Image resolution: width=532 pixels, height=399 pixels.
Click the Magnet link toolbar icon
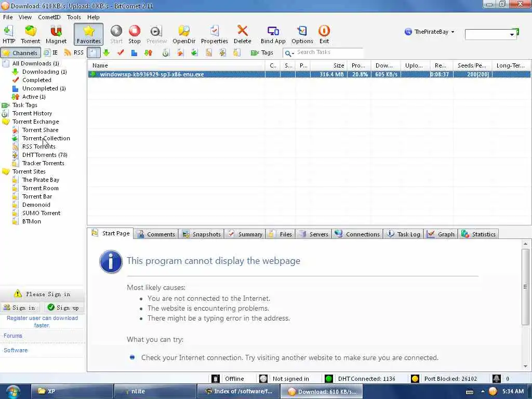pos(56,34)
